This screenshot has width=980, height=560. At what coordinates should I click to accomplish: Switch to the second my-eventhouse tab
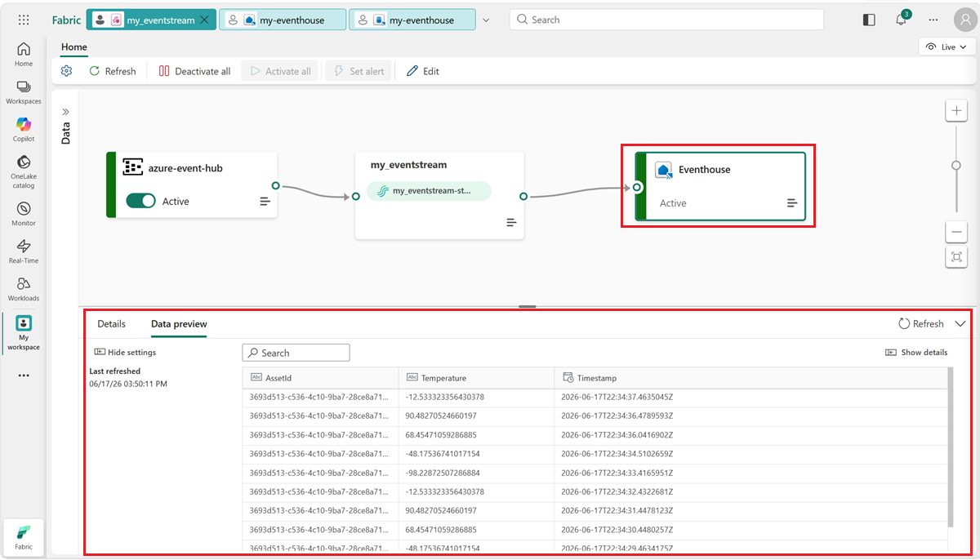412,20
